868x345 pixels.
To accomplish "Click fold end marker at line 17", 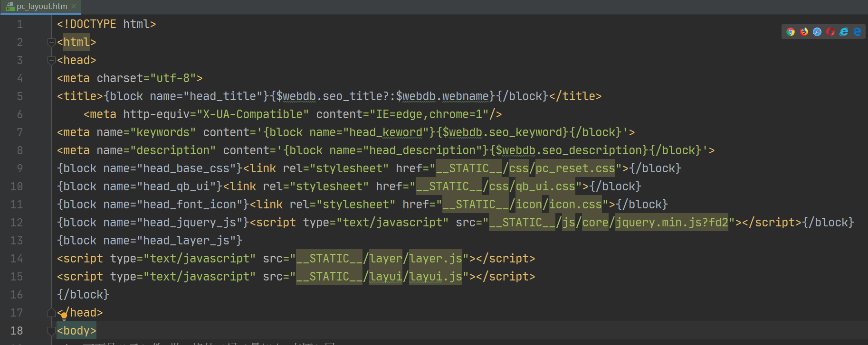I will pos(51,313).
